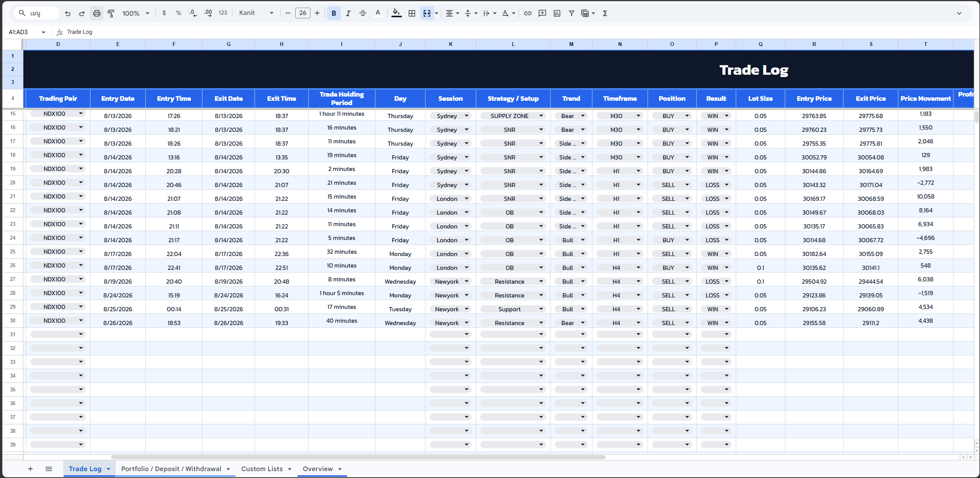Open vertical align options
The image size is (980, 478).
click(x=471, y=13)
